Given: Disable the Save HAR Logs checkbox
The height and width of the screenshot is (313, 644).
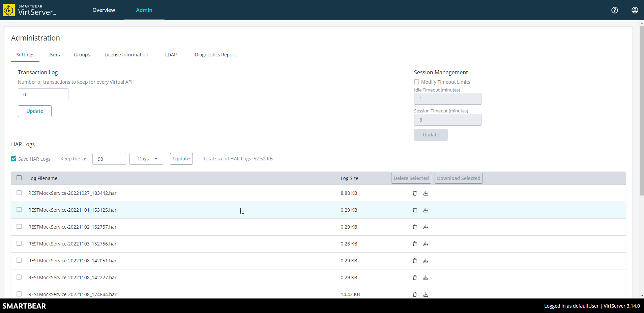Looking at the screenshot, I should coord(13,159).
